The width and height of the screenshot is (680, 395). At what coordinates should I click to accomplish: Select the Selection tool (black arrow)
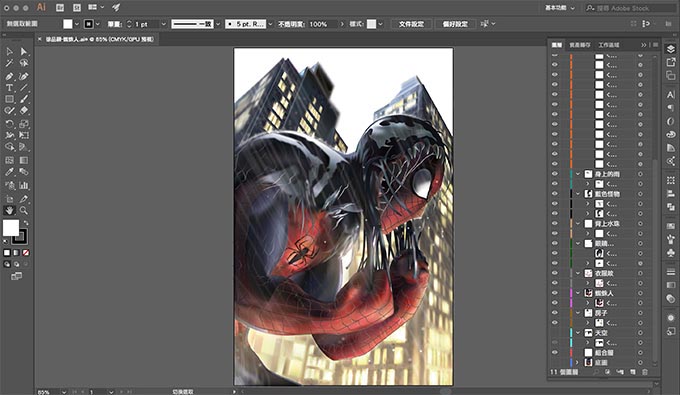click(9, 52)
